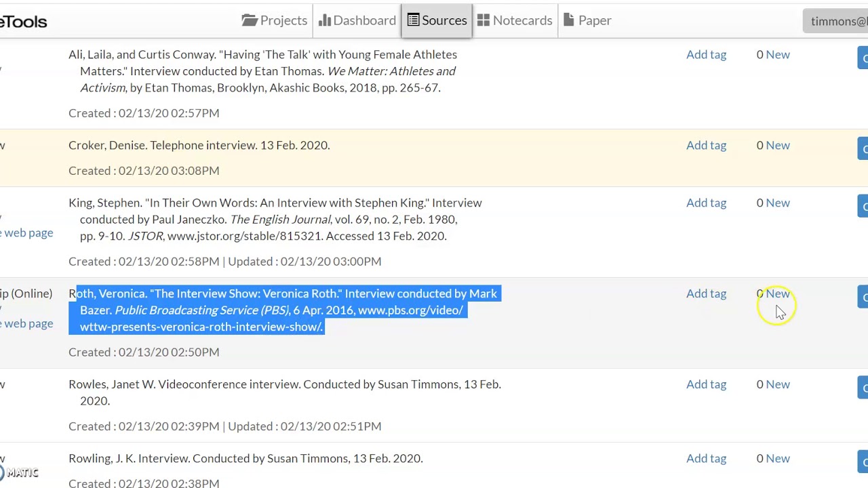Add tag to Croker telephone interview
Viewport: 868px width, 488px height.
click(706, 145)
